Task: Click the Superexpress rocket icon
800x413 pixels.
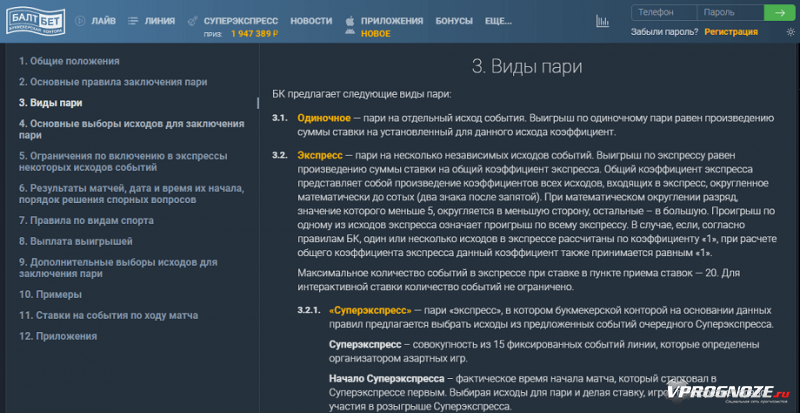Action: [192, 21]
